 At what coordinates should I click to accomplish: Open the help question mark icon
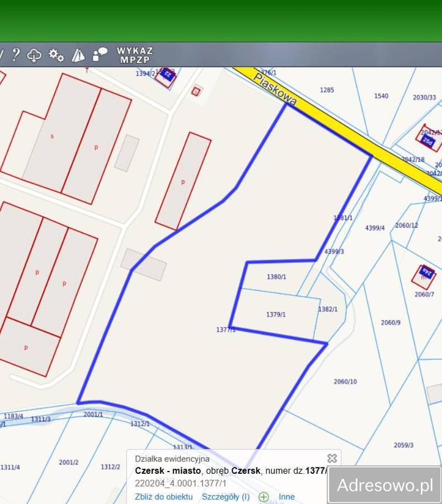[x=16, y=55]
